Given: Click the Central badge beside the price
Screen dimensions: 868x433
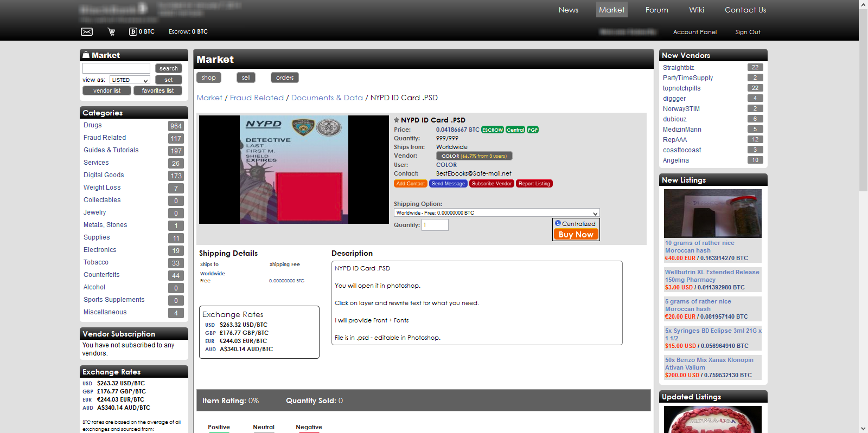Looking at the screenshot, I should 515,130.
